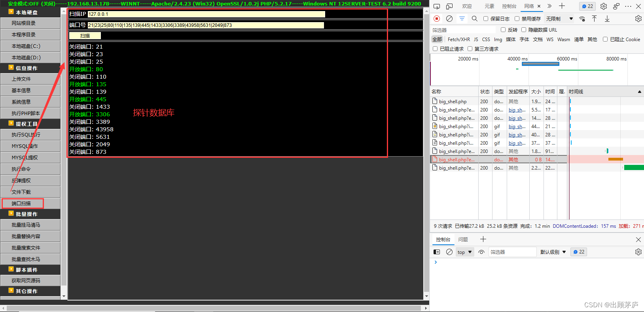Check 已阻止请求 option

point(435,49)
